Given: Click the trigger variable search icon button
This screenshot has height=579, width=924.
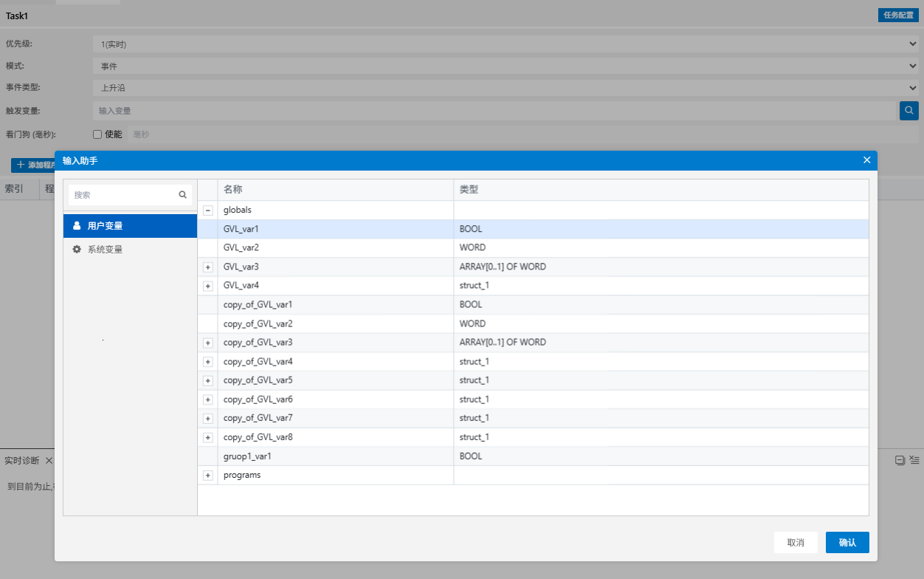Looking at the screenshot, I should tap(909, 111).
